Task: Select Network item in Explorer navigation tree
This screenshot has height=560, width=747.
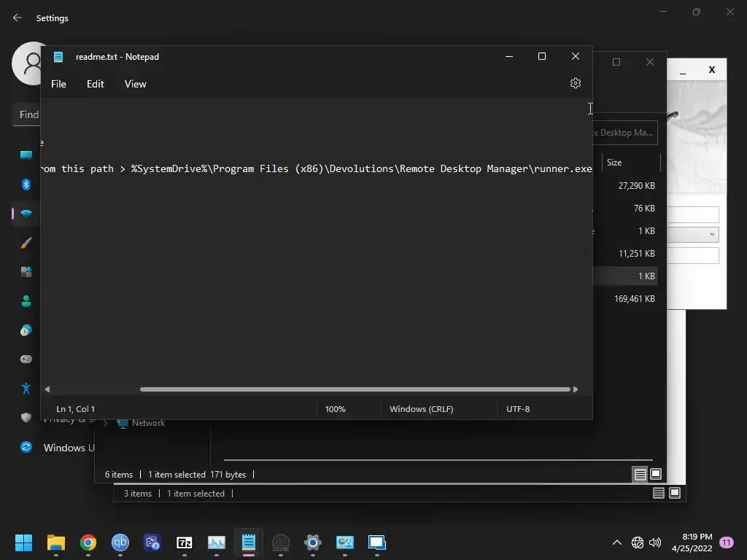Action: pos(148,423)
